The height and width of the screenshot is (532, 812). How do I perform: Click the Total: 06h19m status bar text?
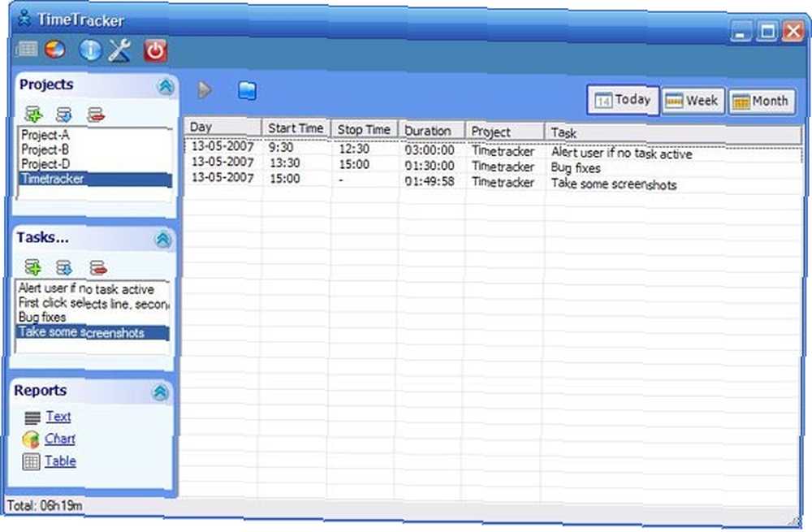click(45, 505)
